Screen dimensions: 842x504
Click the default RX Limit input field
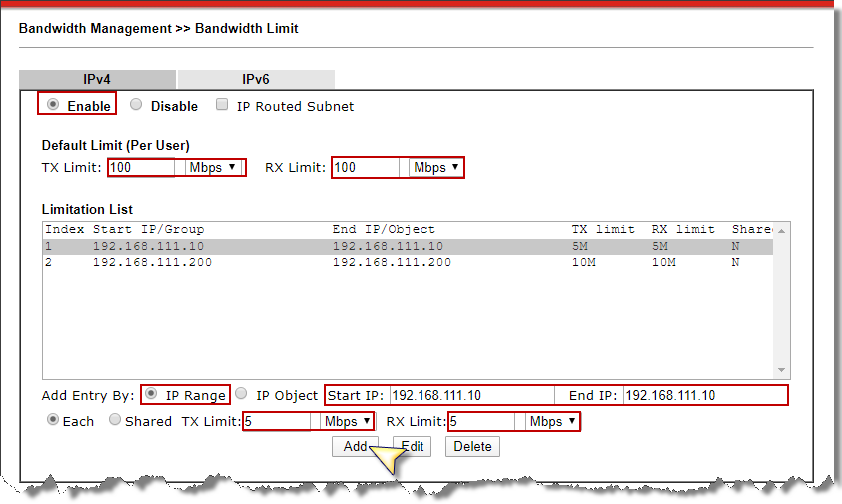click(366, 168)
